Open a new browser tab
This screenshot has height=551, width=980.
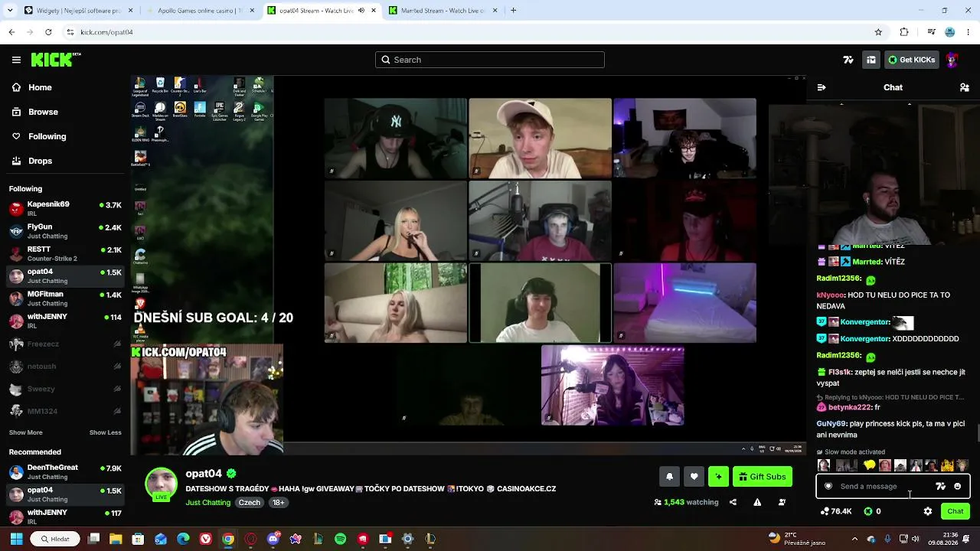point(513,11)
